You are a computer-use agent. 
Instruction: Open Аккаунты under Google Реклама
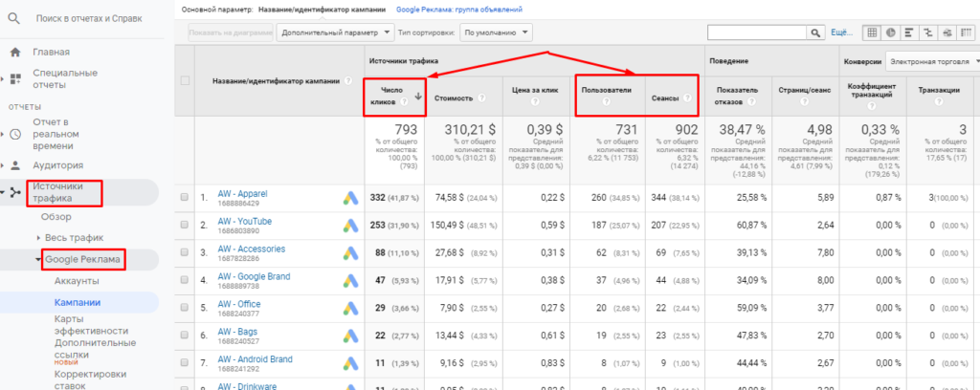click(77, 281)
